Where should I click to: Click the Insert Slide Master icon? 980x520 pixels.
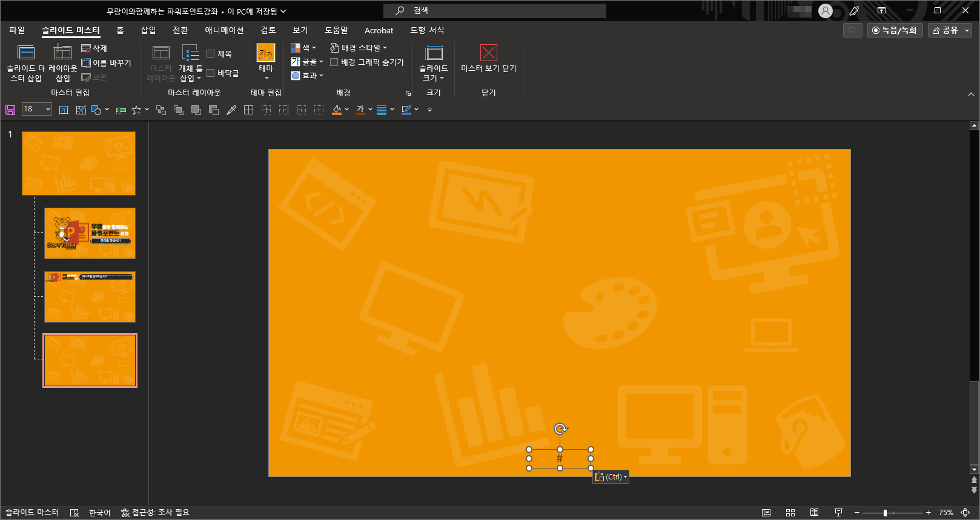point(26,53)
